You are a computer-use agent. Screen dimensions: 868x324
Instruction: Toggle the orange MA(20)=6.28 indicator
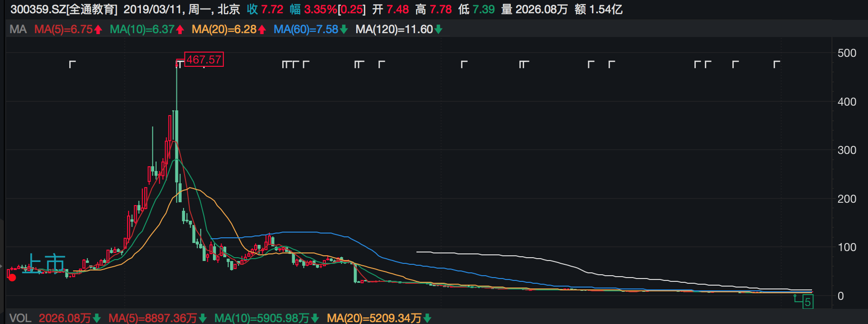tap(224, 29)
